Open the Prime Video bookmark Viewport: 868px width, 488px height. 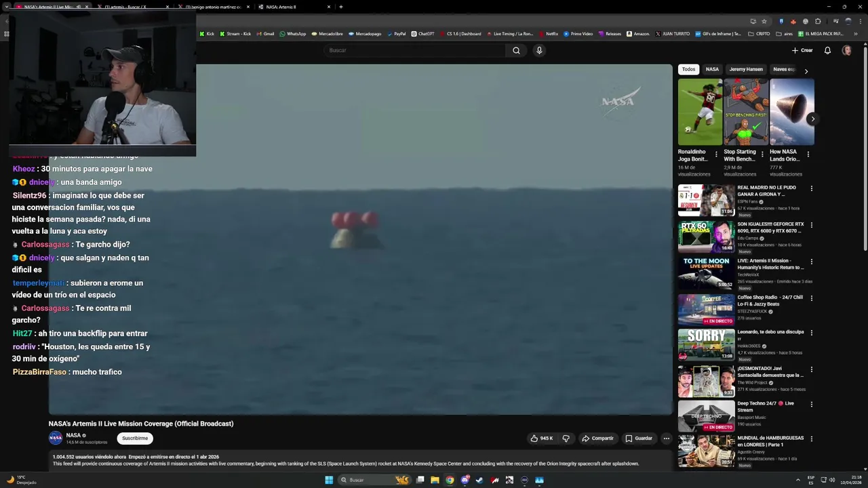[578, 33]
